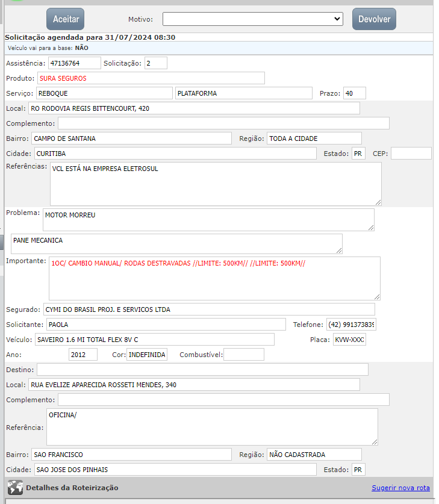This screenshot has width=439, height=504.
Task: Click the Combustível field
Action: click(x=244, y=355)
